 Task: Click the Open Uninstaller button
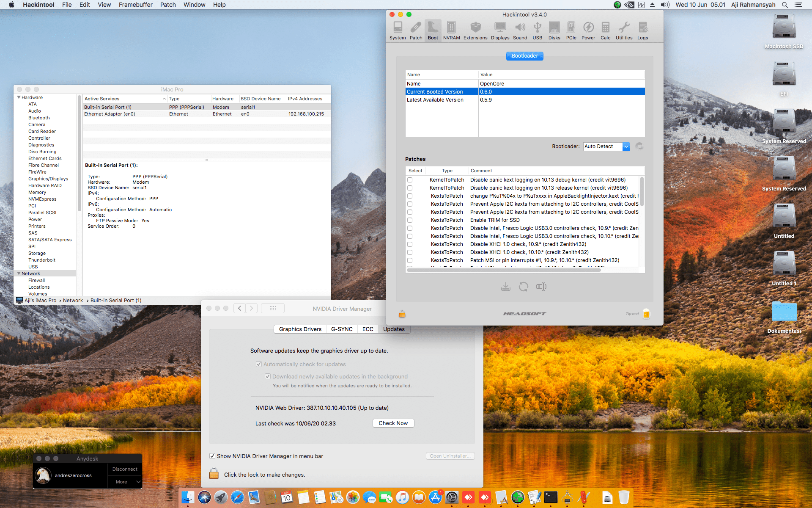pos(450,456)
